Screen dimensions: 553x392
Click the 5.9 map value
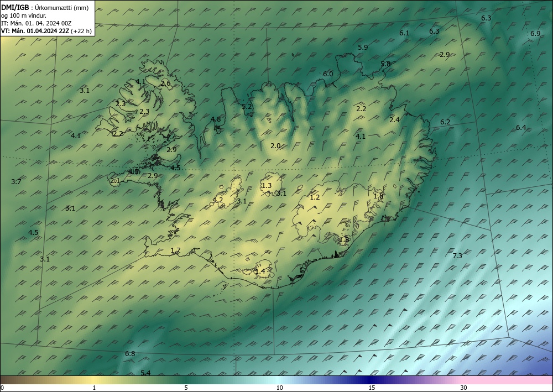(x=363, y=47)
